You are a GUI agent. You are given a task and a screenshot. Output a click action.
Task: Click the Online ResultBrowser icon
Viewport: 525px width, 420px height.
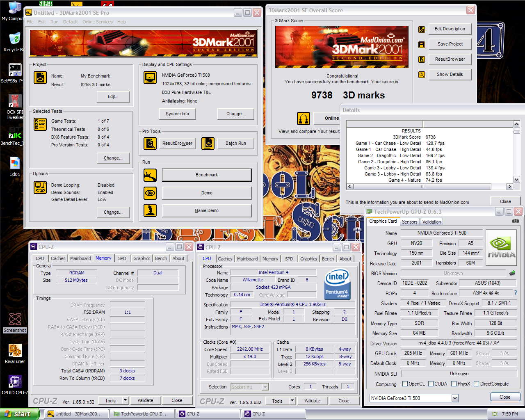coord(304,119)
